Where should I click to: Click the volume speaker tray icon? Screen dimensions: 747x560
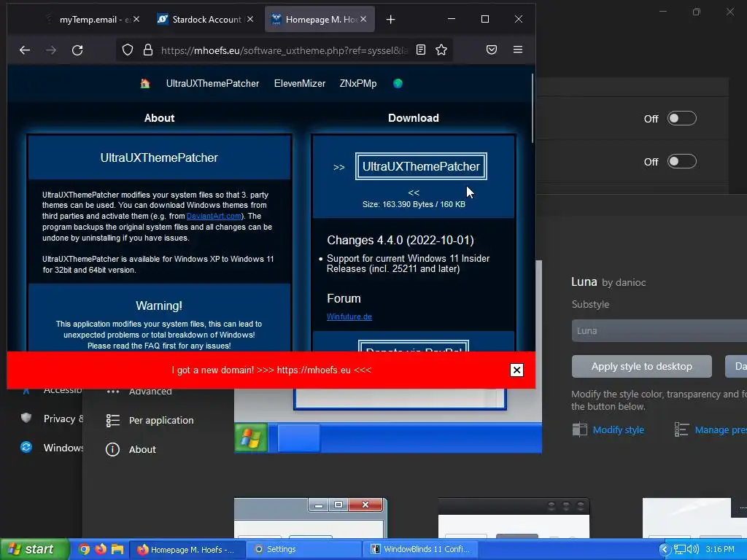click(x=693, y=550)
